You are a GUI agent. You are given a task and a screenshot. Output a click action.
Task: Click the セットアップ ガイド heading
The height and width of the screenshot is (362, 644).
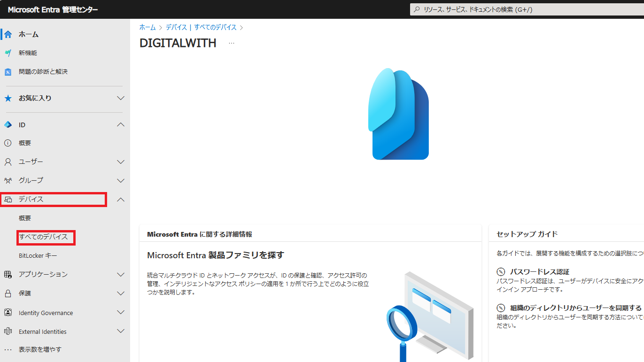(x=527, y=234)
